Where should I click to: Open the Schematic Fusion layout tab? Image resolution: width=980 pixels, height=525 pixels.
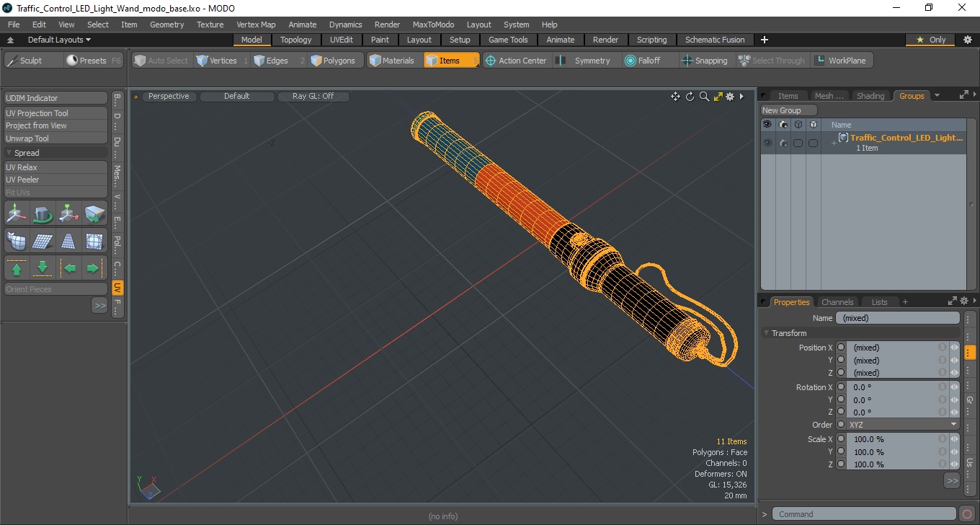pos(715,40)
